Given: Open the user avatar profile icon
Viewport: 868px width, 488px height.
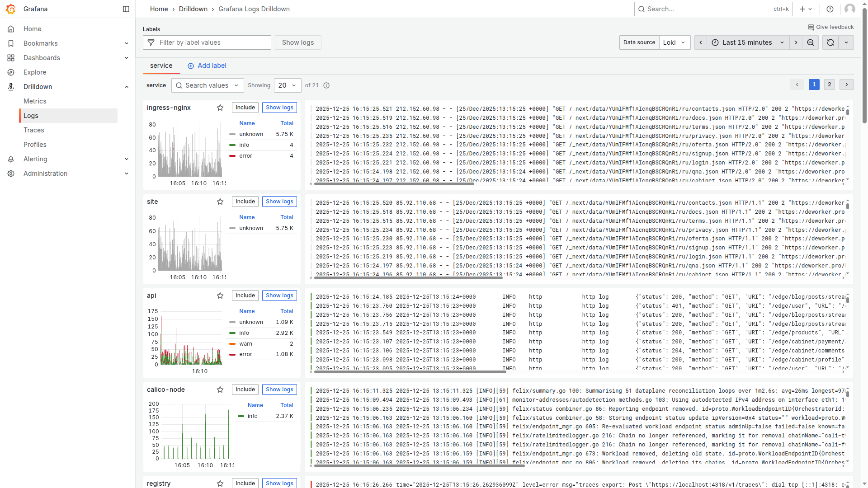Looking at the screenshot, I should (x=849, y=9).
